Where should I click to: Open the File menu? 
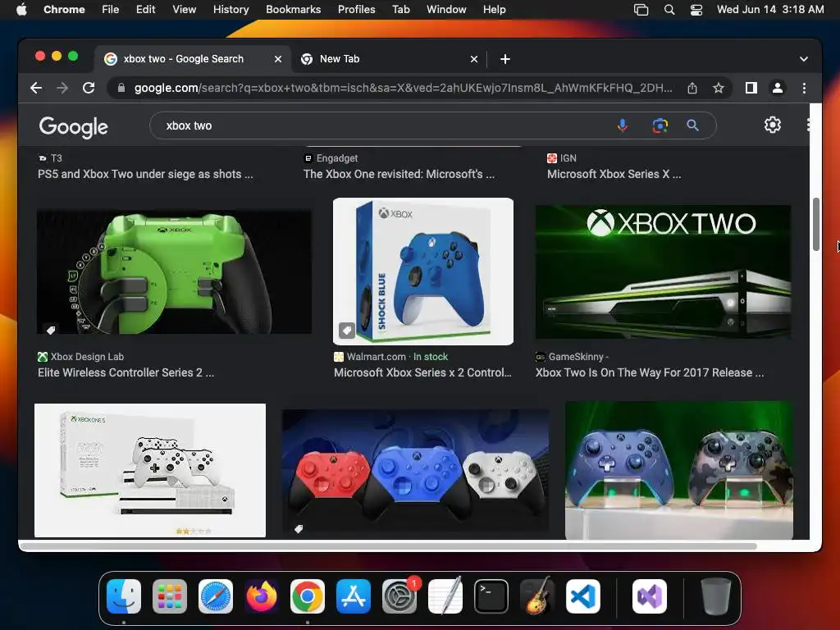pos(111,9)
